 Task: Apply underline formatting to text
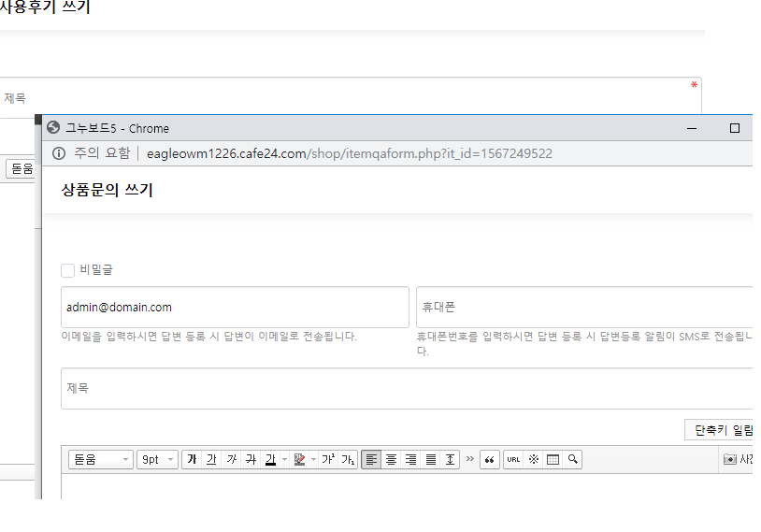point(211,460)
